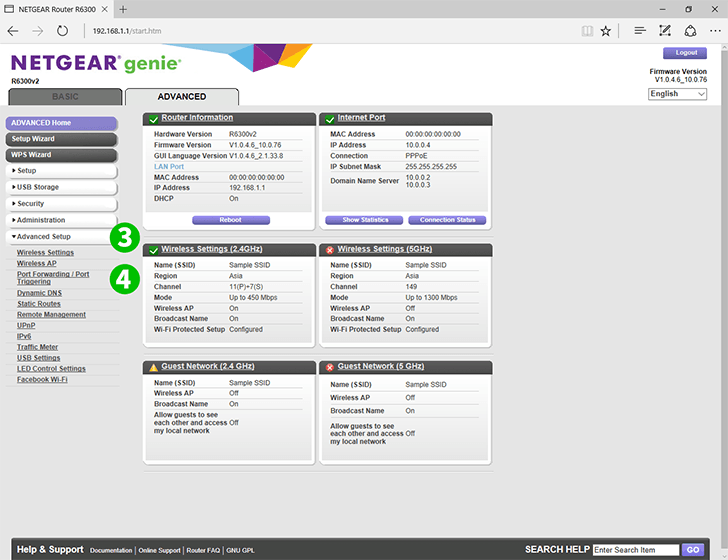Open the English language dropdown
This screenshot has width=728, height=560.
click(677, 94)
